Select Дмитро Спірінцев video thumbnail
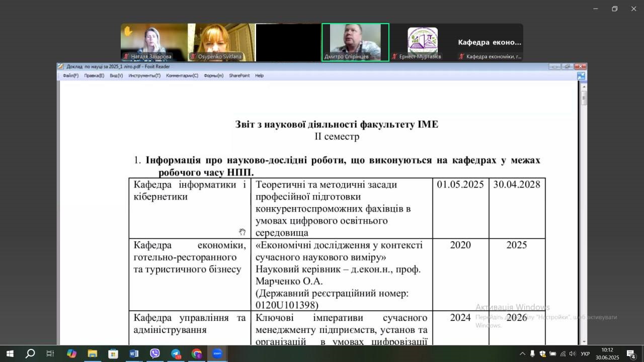 [355, 42]
